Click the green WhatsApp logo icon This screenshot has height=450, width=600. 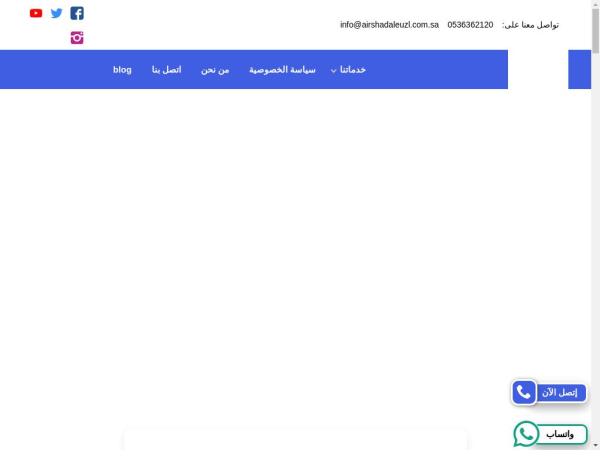[x=526, y=434]
